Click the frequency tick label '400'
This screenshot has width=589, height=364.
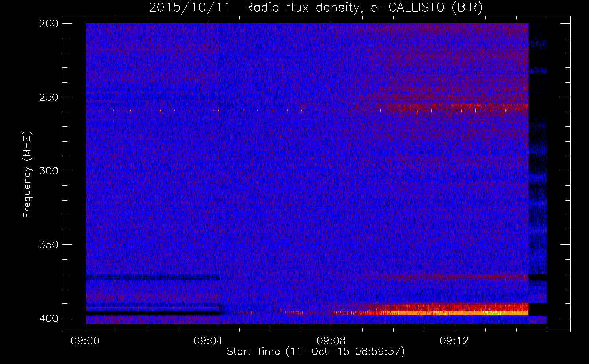(49, 318)
